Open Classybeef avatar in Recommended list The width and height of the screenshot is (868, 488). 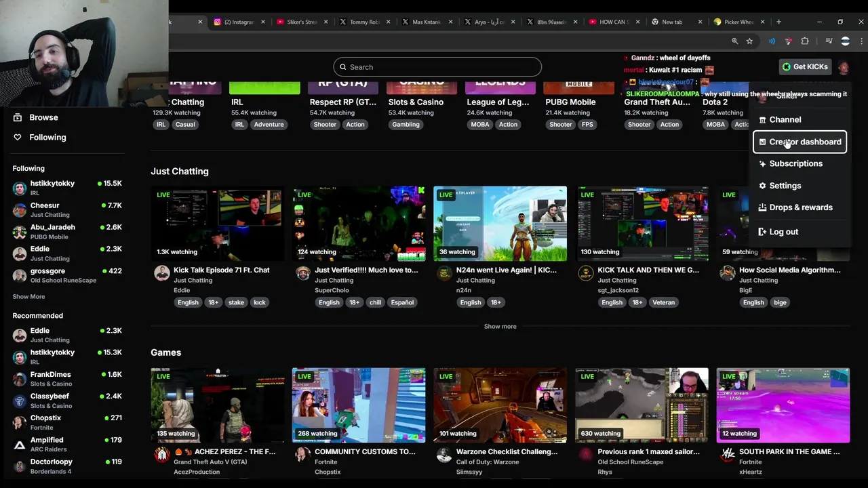[20, 401]
